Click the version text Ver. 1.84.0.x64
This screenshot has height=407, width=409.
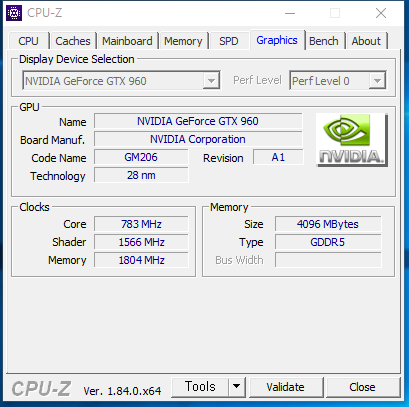[122, 391]
